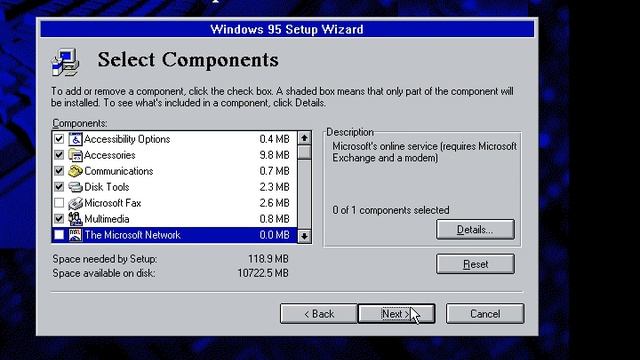Click the 2.3 MB size for Disk Tools
The width and height of the screenshot is (640, 360).
click(274, 187)
